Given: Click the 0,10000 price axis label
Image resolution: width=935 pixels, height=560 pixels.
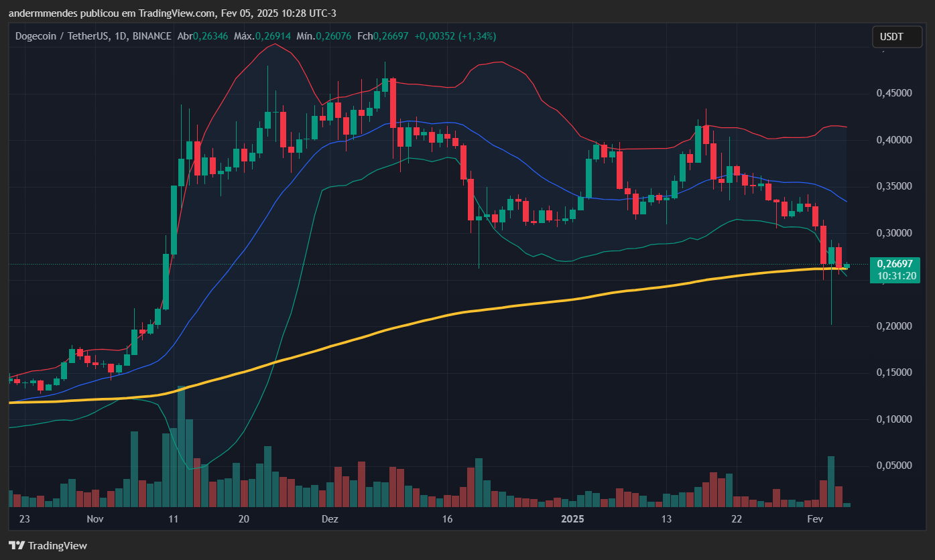Looking at the screenshot, I should pos(893,419).
